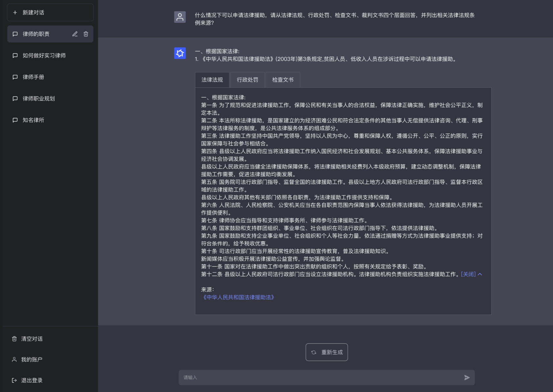Click the user avatar icon
The height and width of the screenshot is (392, 553).
click(180, 17)
